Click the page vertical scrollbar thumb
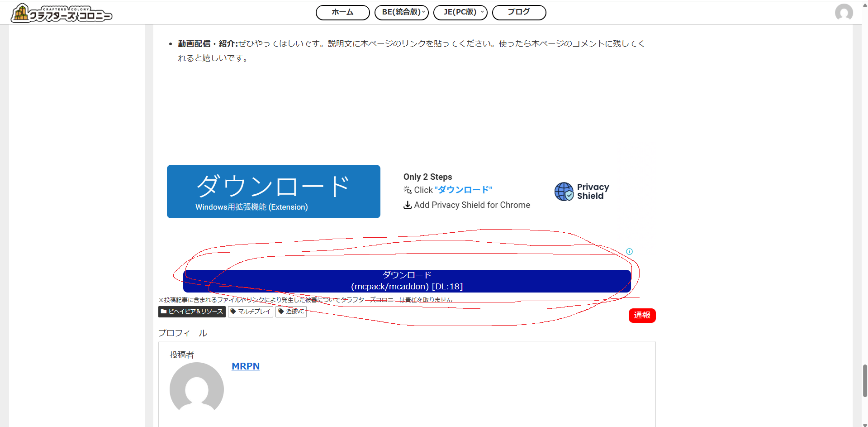 (865, 381)
